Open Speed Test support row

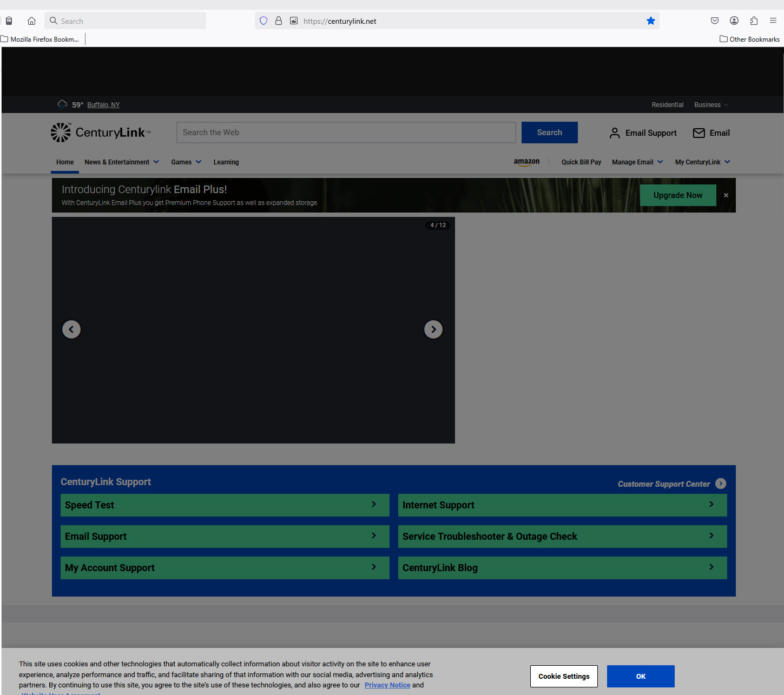[x=225, y=505]
